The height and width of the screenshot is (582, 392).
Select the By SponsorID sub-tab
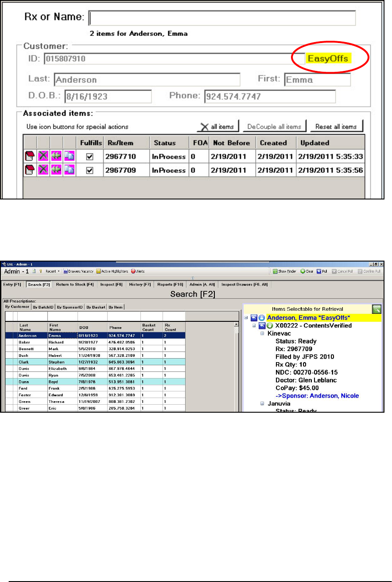point(70,306)
